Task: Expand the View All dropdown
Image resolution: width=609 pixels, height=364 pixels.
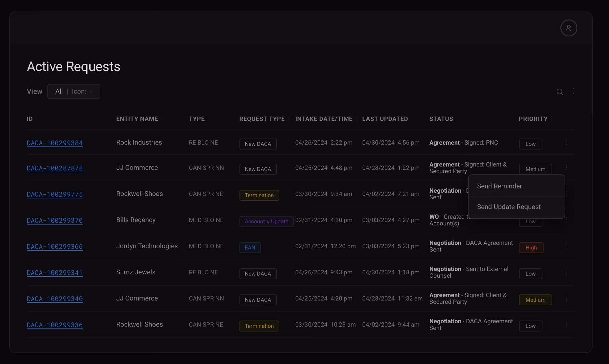Action: (x=74, y=91)
